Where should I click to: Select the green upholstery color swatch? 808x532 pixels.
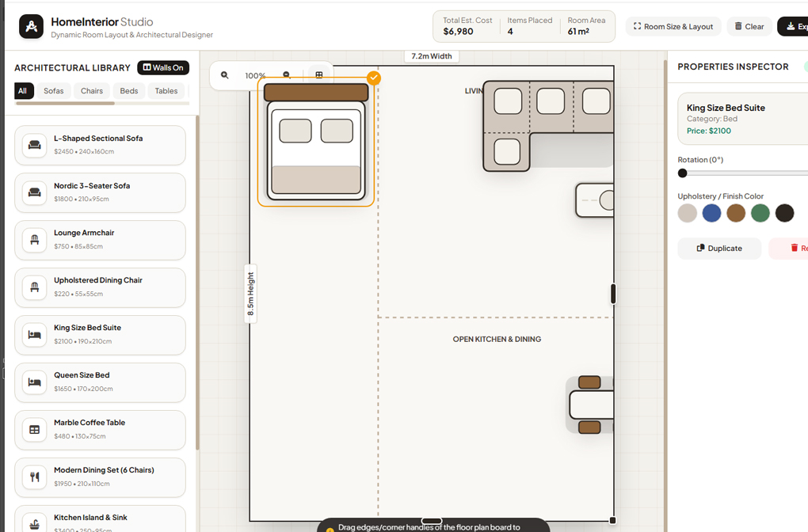tap(760, 213)
